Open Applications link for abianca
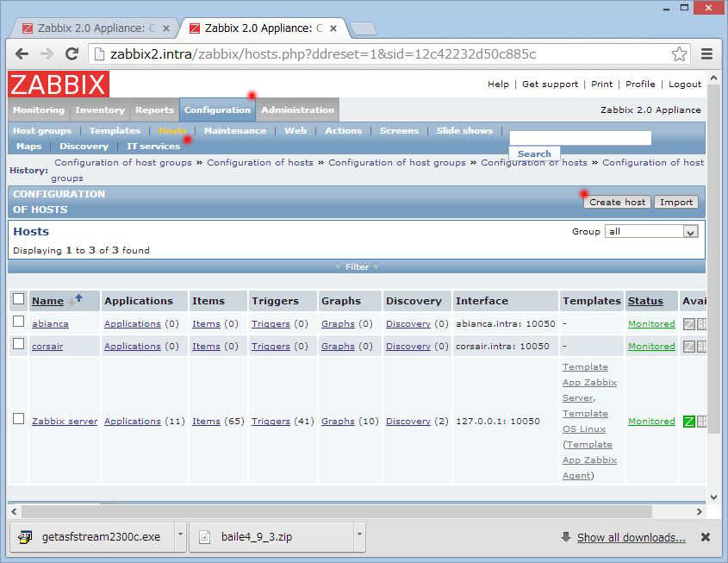The width and height of the screenshot is (728, 563). (133, 324)
